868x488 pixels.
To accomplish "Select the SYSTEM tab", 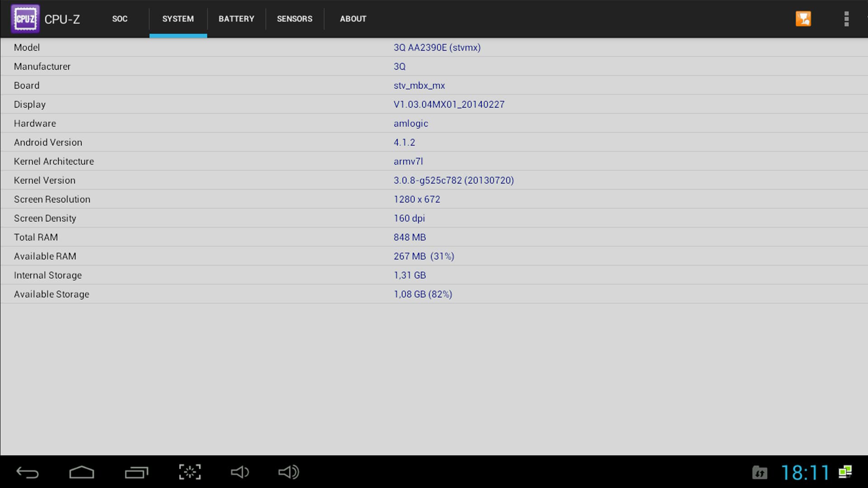I will point(178,19).
